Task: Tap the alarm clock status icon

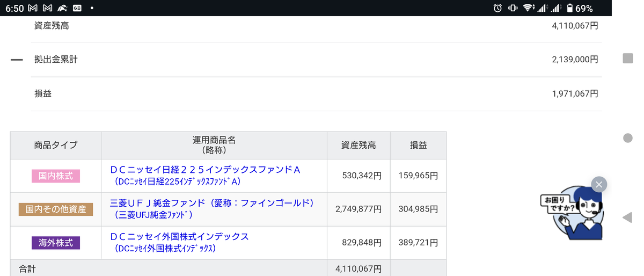Action: 497,8
